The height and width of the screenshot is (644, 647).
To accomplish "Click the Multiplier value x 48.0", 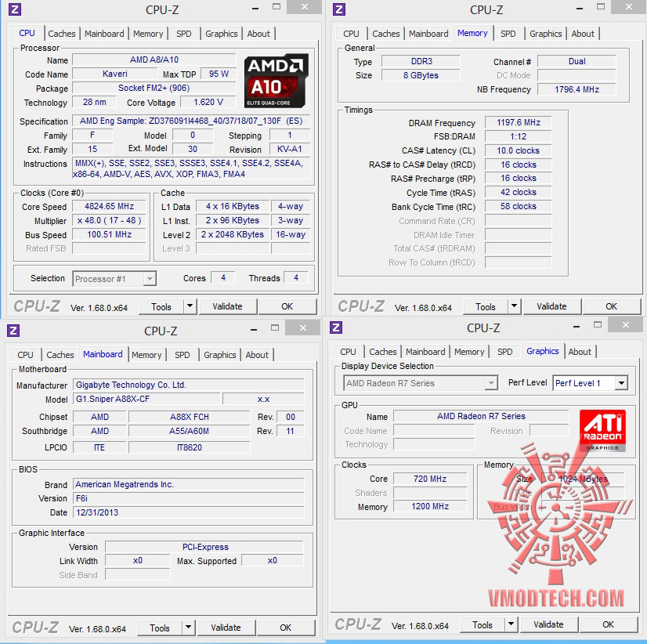I will [x=110, y=220].
